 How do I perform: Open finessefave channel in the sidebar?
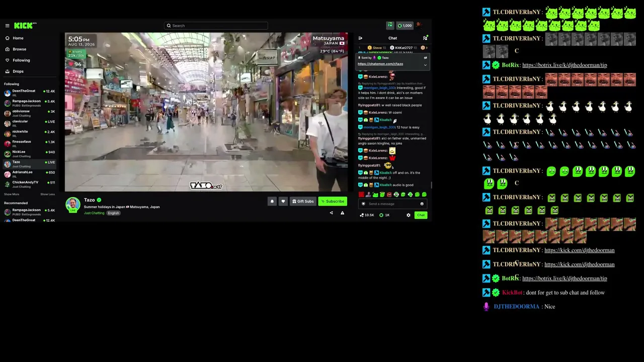30,143
